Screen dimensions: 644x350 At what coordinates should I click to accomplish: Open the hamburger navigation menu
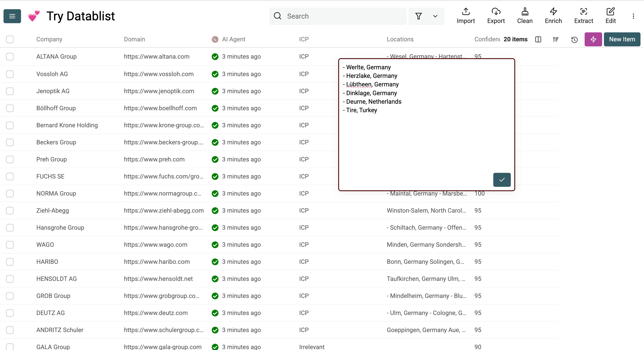pyautogui.click(x=12, y=16)
